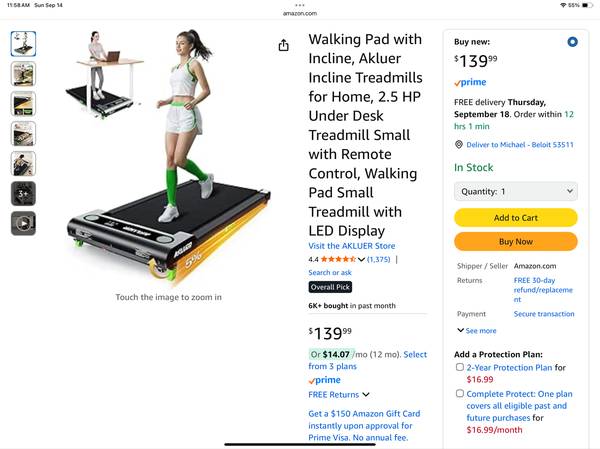Screen dimensions: 600x449
Task: Check the 2-Year Protection Plan checkbox
Action: [460, 367]
